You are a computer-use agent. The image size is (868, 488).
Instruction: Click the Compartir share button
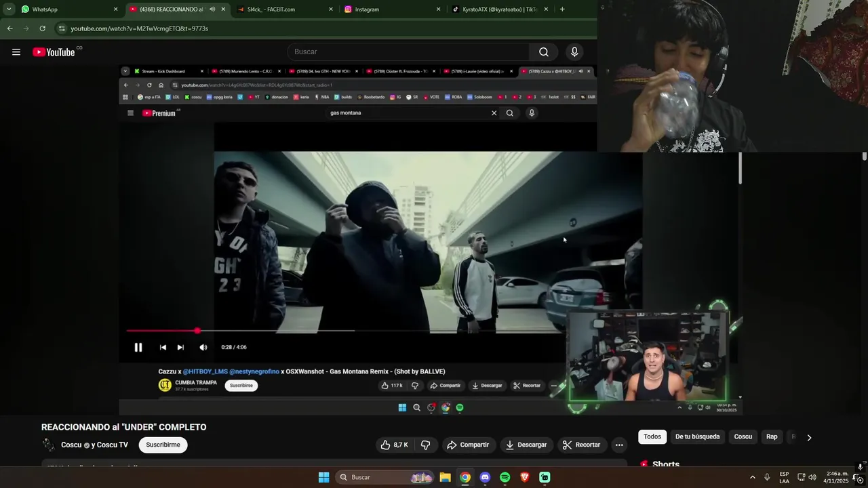468,445
